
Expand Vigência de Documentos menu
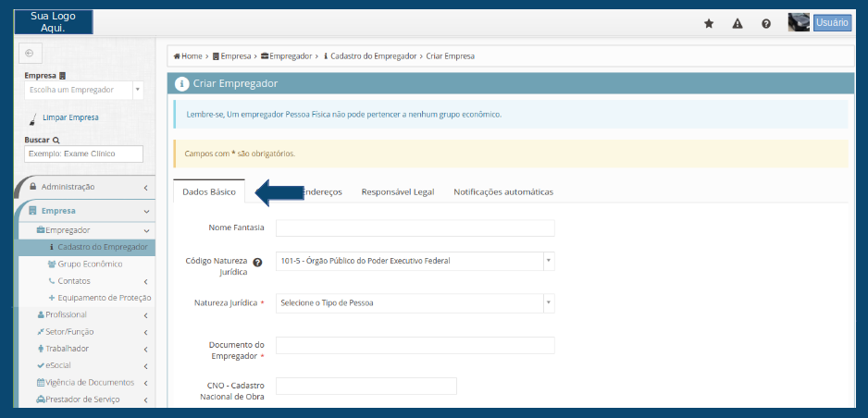[87, 383]
